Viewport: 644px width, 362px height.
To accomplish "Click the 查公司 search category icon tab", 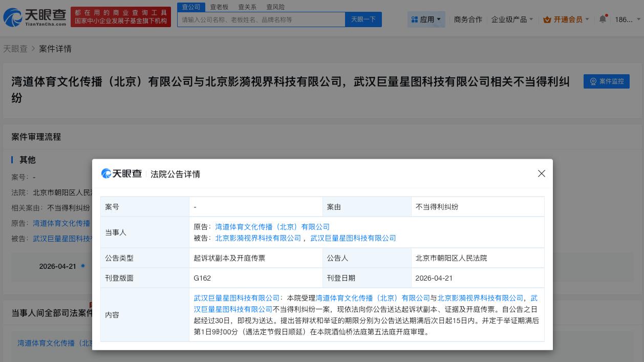I will pos(190,7).
